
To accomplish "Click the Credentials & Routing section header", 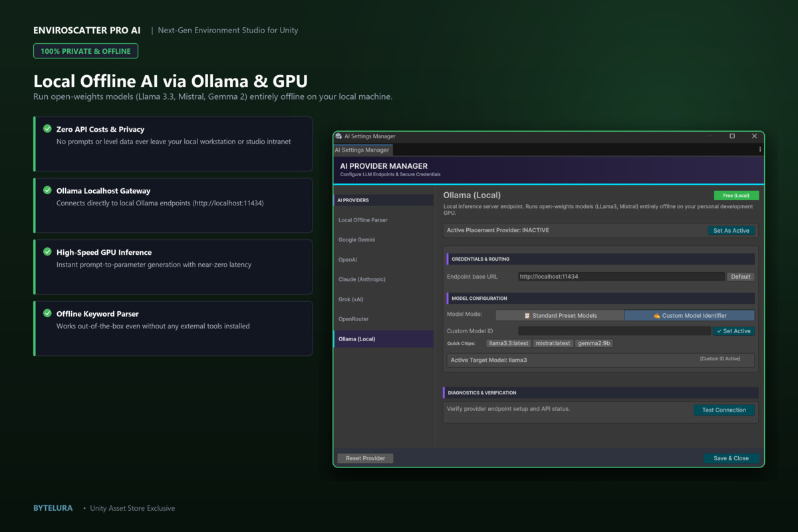I will pyautogui.click(x=600, y=259).
